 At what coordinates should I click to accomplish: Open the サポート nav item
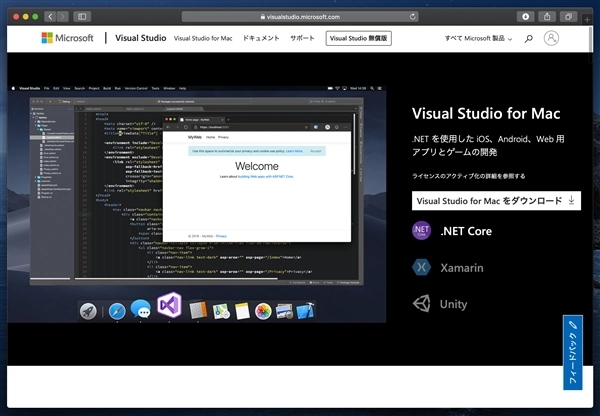(302, 38)
